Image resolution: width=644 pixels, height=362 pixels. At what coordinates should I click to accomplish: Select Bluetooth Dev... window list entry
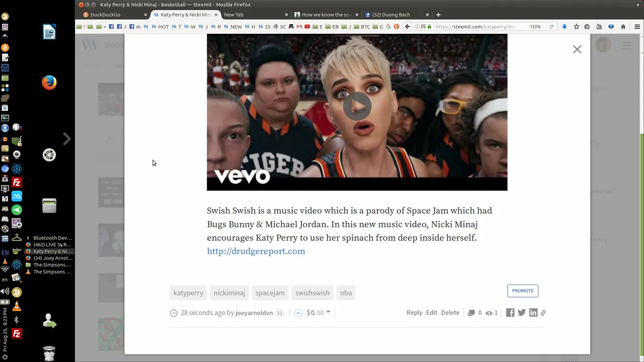(x=48, y=238)
